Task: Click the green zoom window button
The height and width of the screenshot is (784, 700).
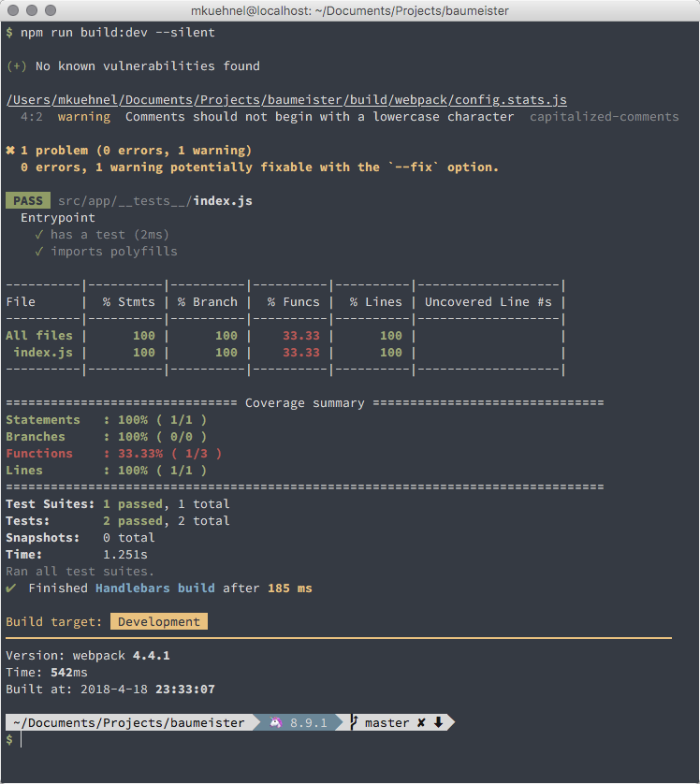Action: pos(51,10)
